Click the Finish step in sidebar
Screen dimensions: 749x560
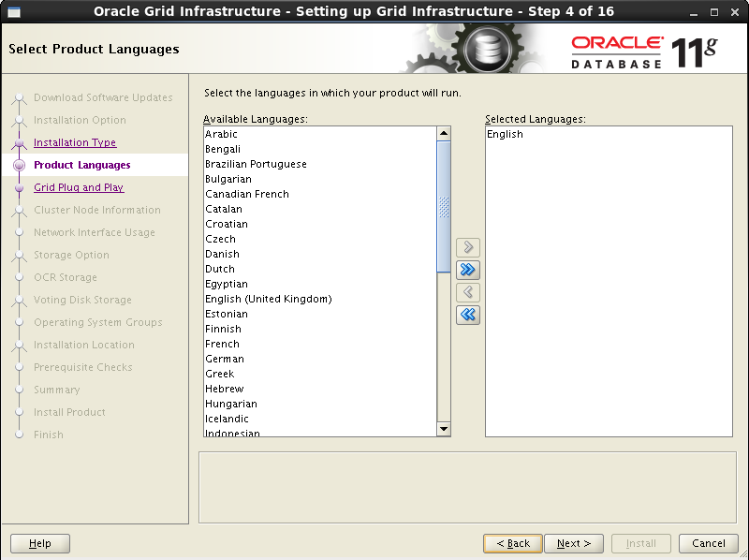point(49,435)
